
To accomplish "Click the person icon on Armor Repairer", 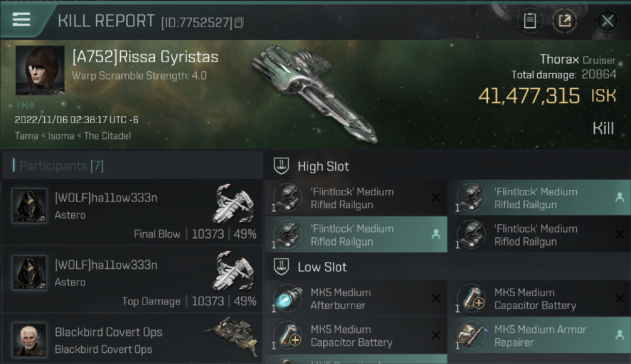I will [619, 335].
